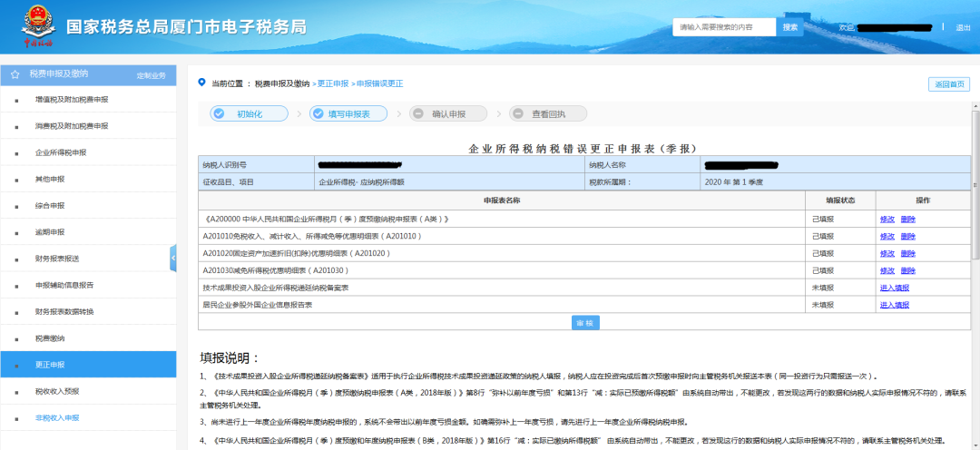Click the checkmark icon on 初始化 step
Viewport: 980px width, 450px height.
219,114
